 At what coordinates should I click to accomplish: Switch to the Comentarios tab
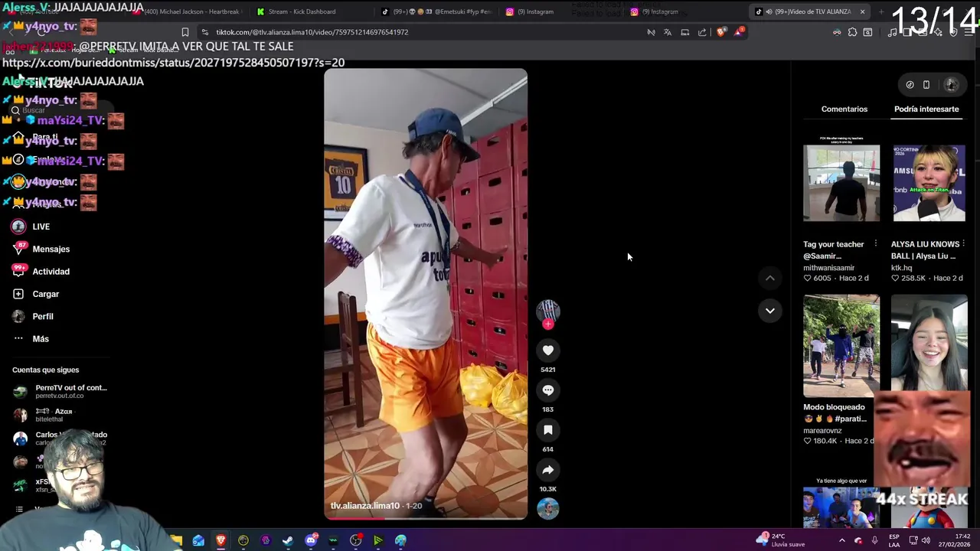(844, 109)
